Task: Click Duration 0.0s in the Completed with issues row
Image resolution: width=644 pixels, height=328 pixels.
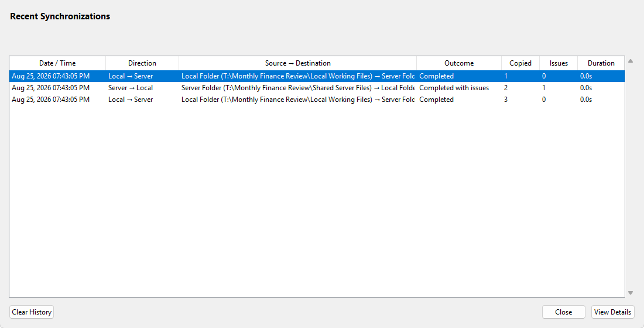Action: pyautogui.click(x=586, y=87)
